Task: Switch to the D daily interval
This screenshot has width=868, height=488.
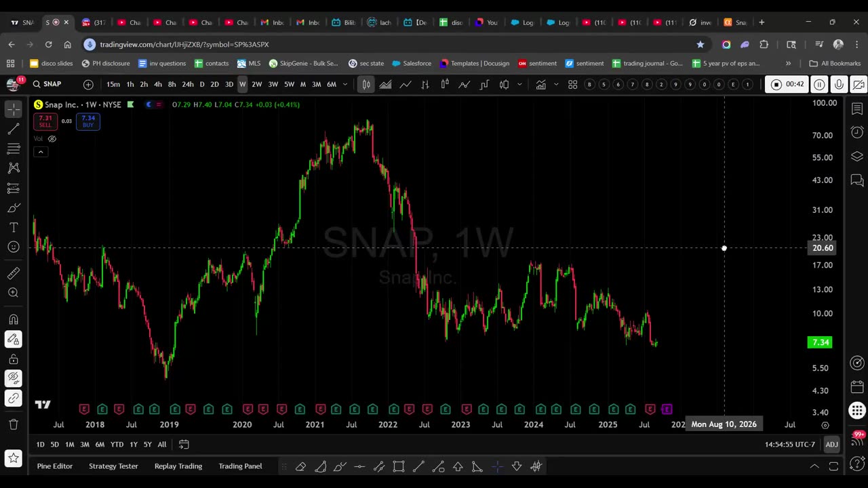Action: 201,84
